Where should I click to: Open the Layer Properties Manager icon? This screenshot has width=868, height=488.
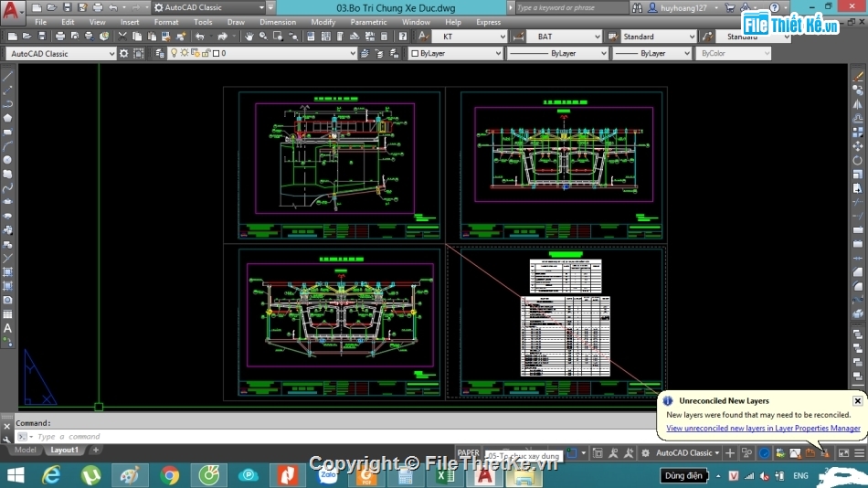[x=160, y=53]
